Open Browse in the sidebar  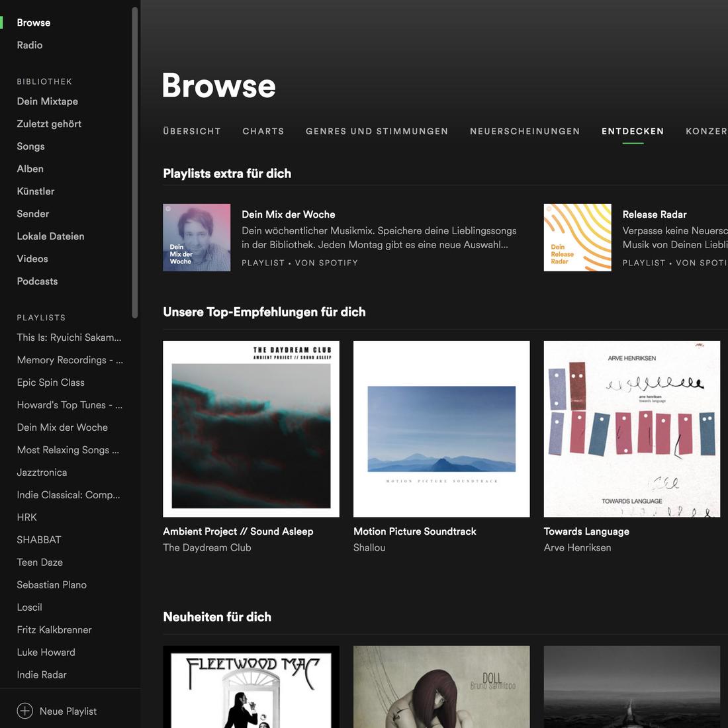[34, 23]
